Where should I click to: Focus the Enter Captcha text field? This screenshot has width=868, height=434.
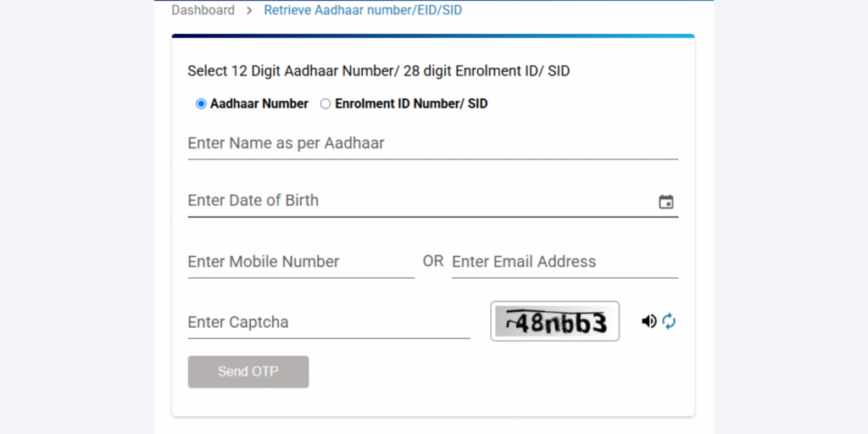[x=329, y=322]
